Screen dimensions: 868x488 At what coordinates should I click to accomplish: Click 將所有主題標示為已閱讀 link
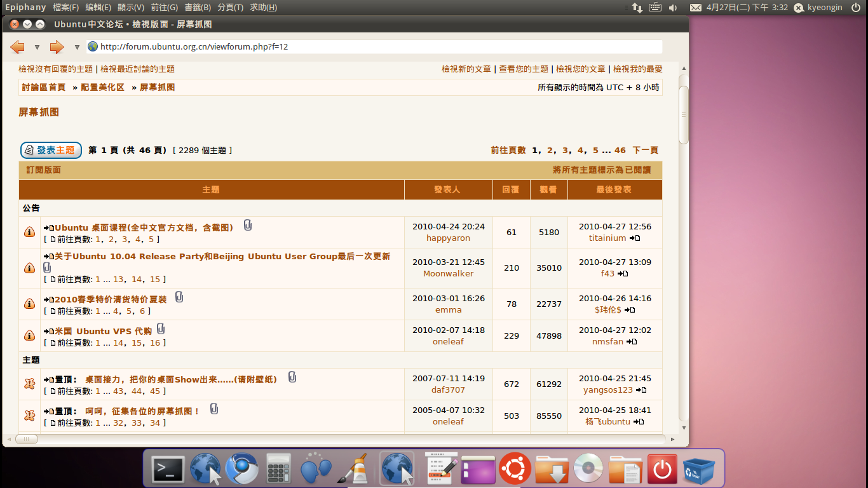(x=602, y=170)
